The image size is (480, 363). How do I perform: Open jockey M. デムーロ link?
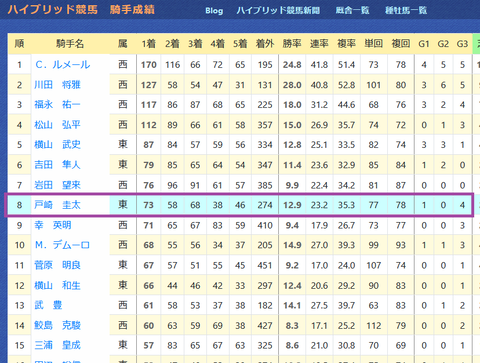pyautogui.click(x=62, y=245)
